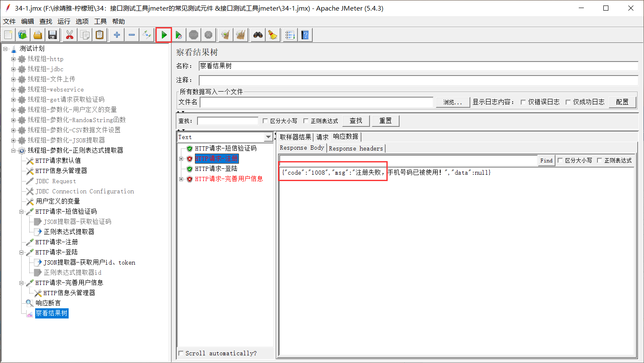Click the New test plan toolbar icon
This screenshot has width=644, height=363.
[8, 35]
